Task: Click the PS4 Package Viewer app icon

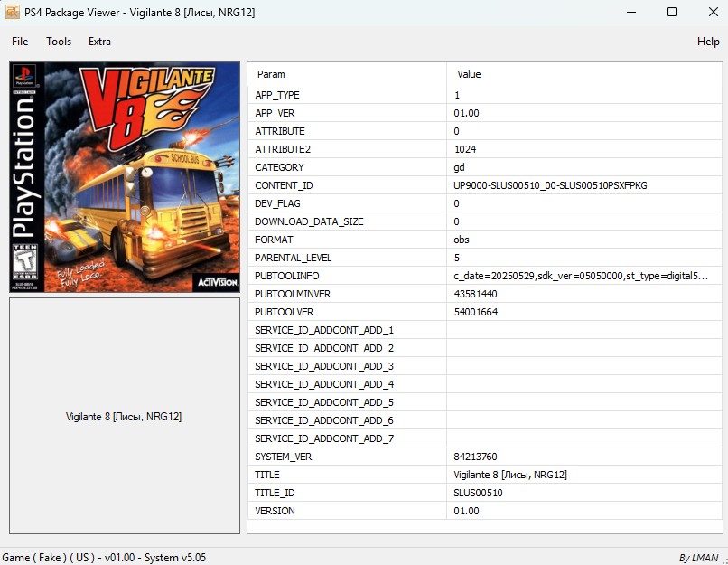Action: click(12, 12)
